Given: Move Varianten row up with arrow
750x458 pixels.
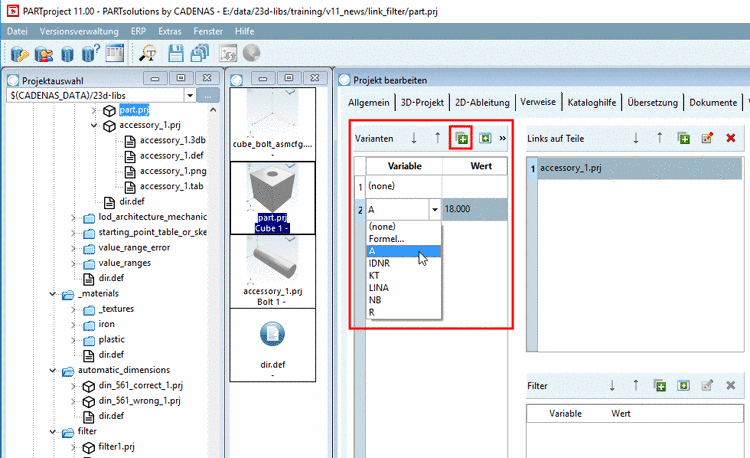Looking at the screenshot, I should coord(437,138).
